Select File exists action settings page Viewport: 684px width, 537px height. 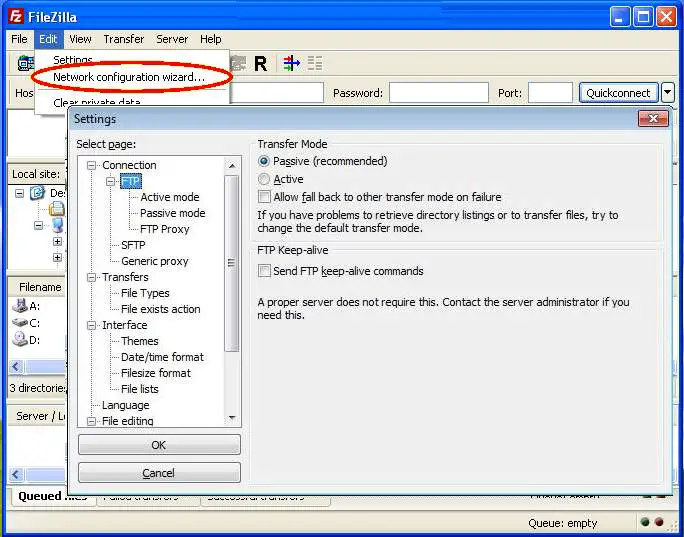pyautogui.click(x=161, y=309)
